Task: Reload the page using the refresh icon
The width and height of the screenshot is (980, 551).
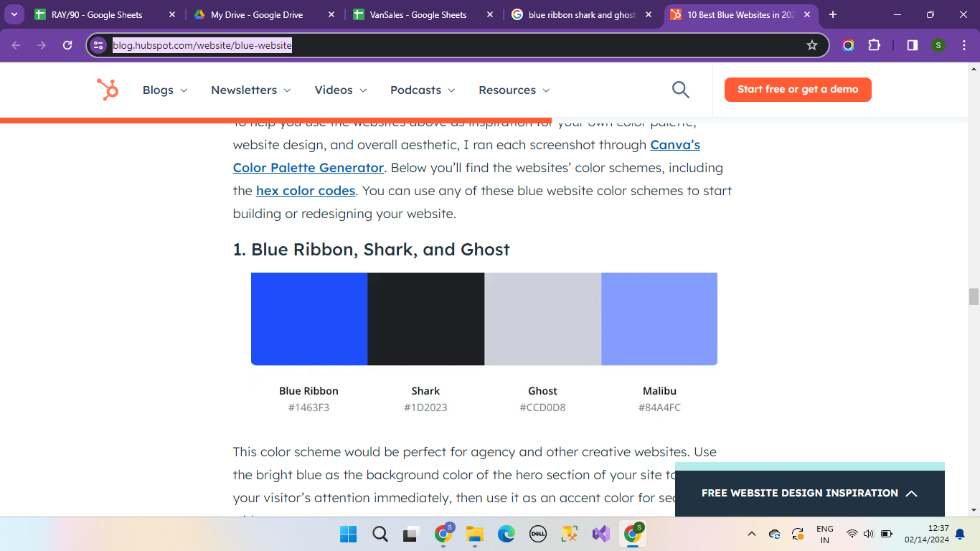Action: [x=67, y=45]
